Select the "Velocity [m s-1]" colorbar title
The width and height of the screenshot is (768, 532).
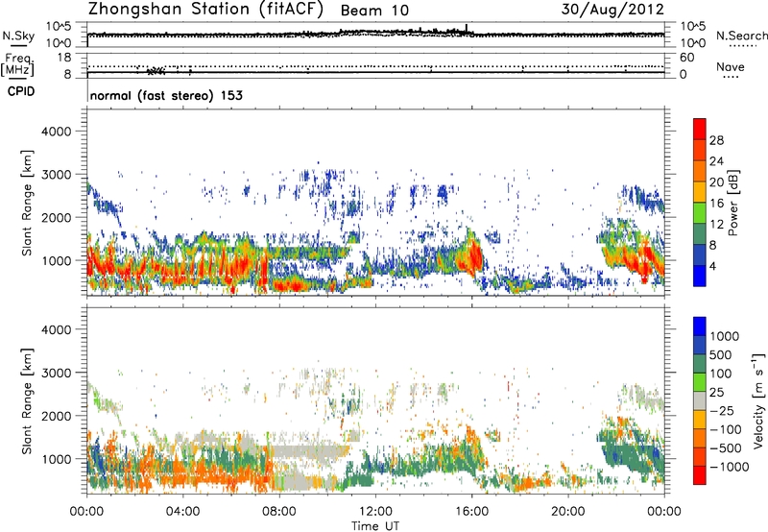pos(758,400)
